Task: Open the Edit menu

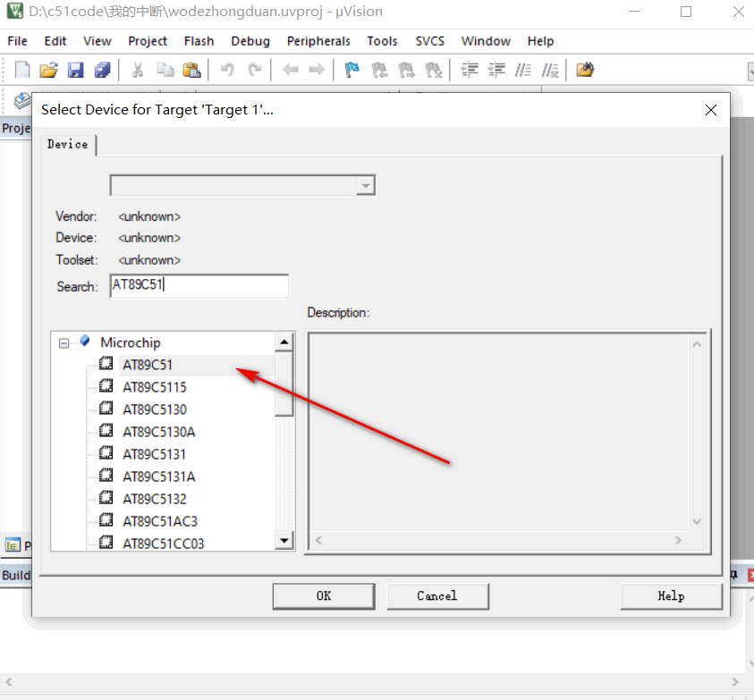Action: click(x=55, y=41)
